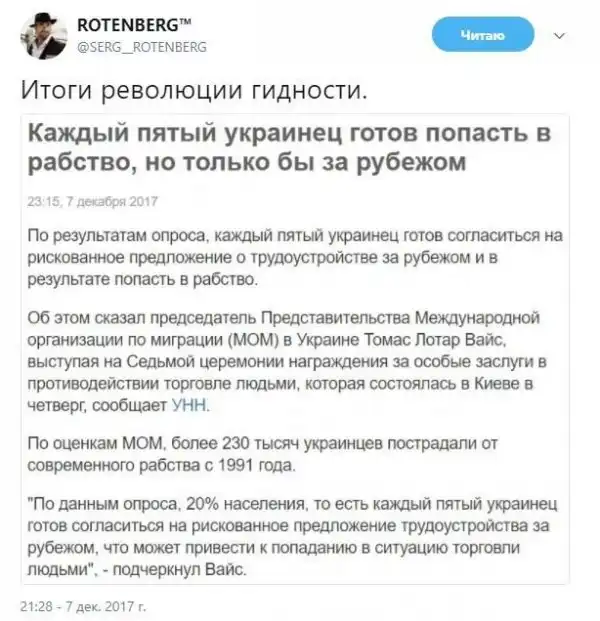Click the tweet text "Итоги революции гидности."
600x621 pixels.
click(195, 91)
